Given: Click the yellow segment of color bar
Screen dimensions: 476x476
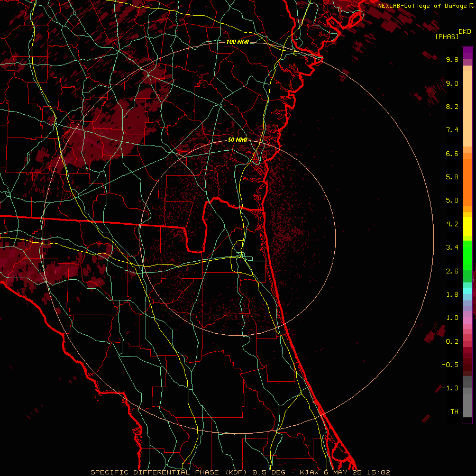Looking at the screenshot, I should coord(467,226).
